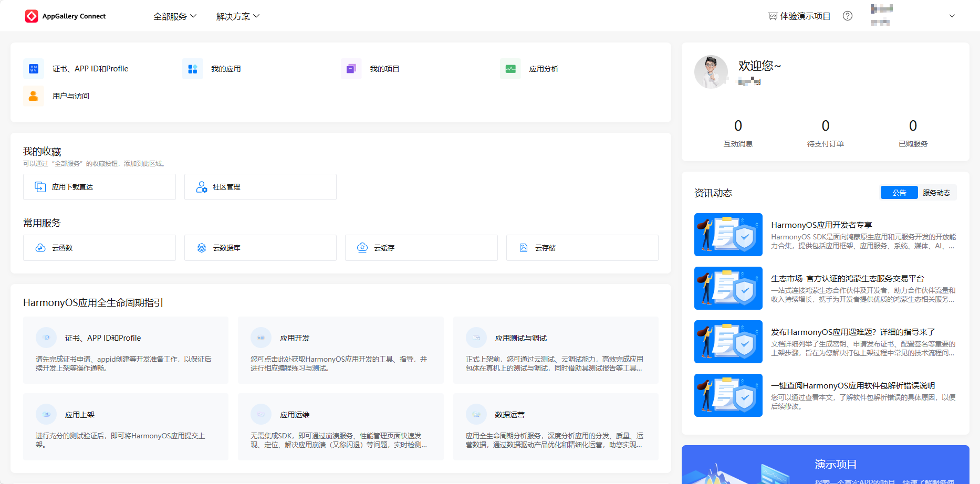Click the AppGallery Connect logo icon
The image size is (980, 484).
tap(32, 16)
